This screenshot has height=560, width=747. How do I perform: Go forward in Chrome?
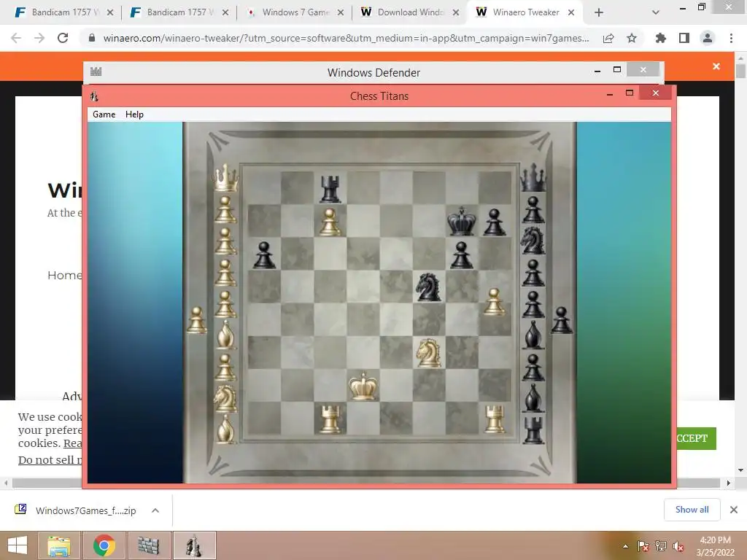point(39,38)
